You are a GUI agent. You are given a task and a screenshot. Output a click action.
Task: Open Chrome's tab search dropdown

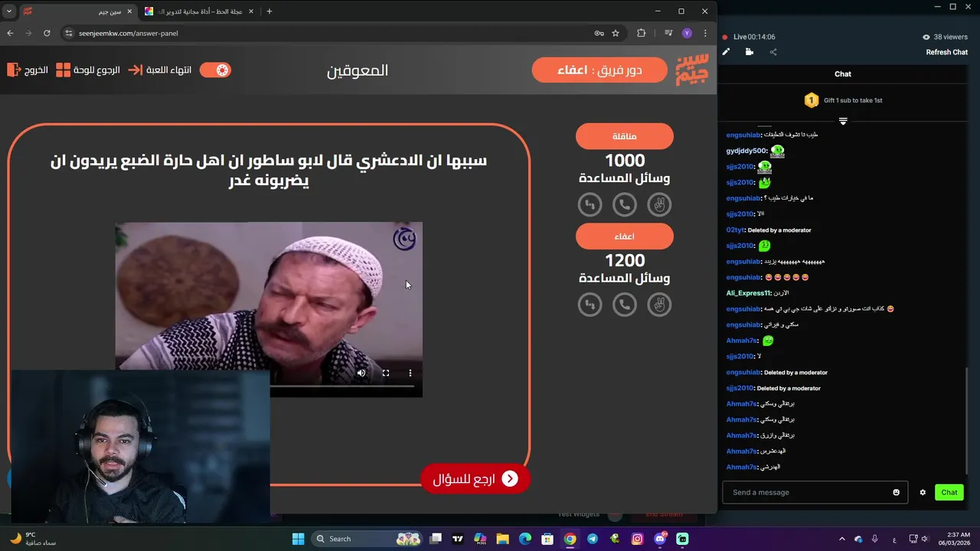pos(9,11)
